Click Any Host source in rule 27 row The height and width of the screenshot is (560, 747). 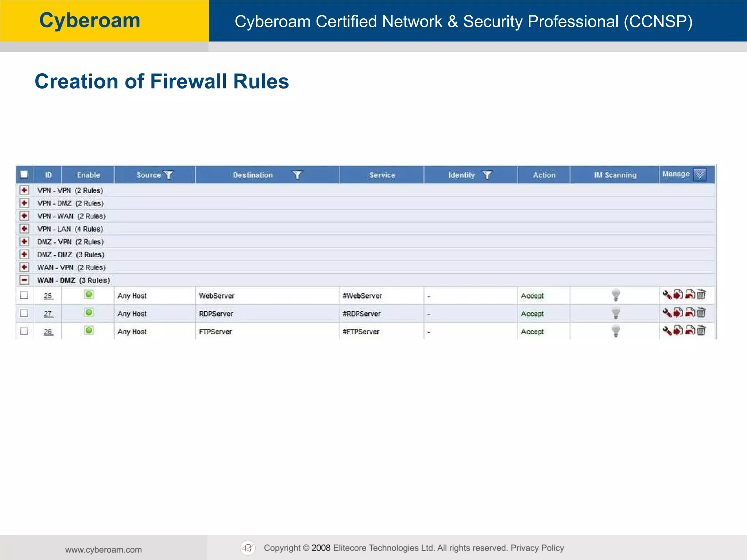tap(132, 314)
